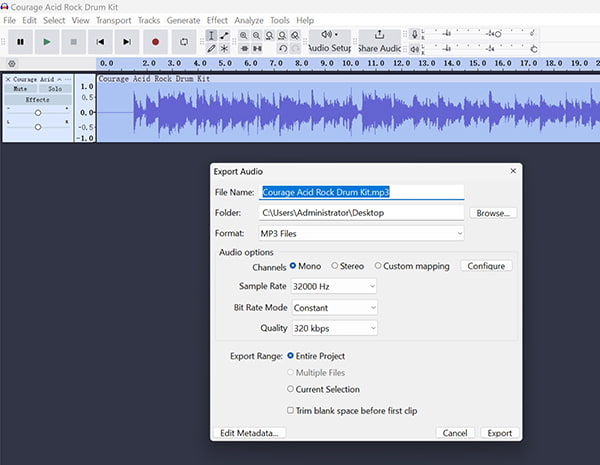Open the Format dropdown (MP3 Files)

(x=362, y=233)
